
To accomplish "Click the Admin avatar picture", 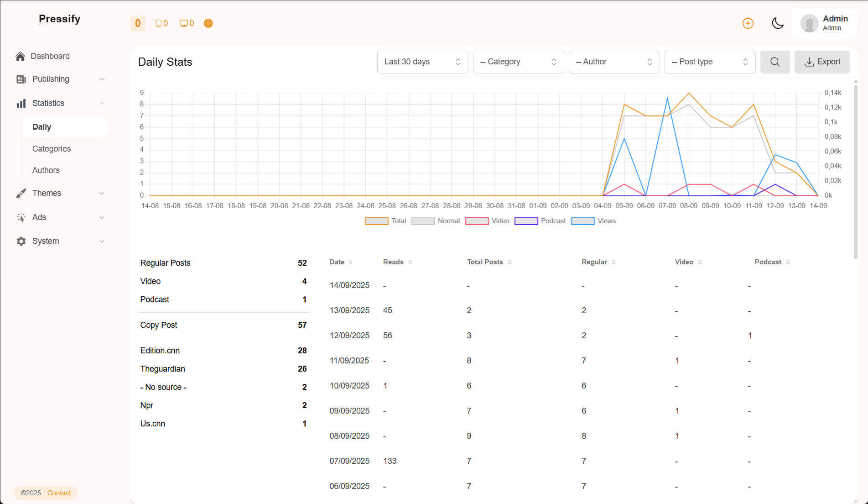I will pos(809,23).
